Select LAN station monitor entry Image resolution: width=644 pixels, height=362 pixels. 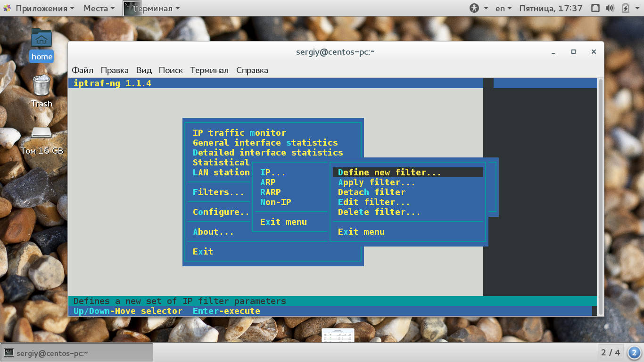[221, 173]
